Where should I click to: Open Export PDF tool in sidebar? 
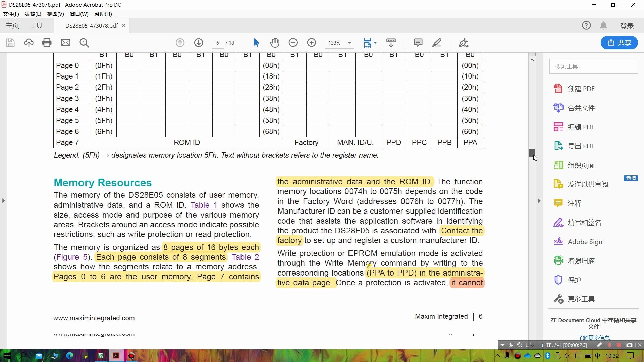(581, 146)
